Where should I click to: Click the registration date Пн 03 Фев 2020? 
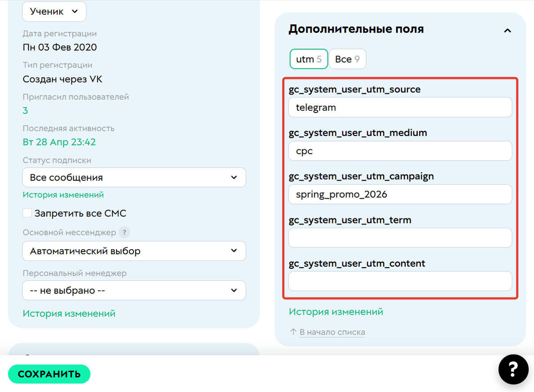tap(60, 48)
